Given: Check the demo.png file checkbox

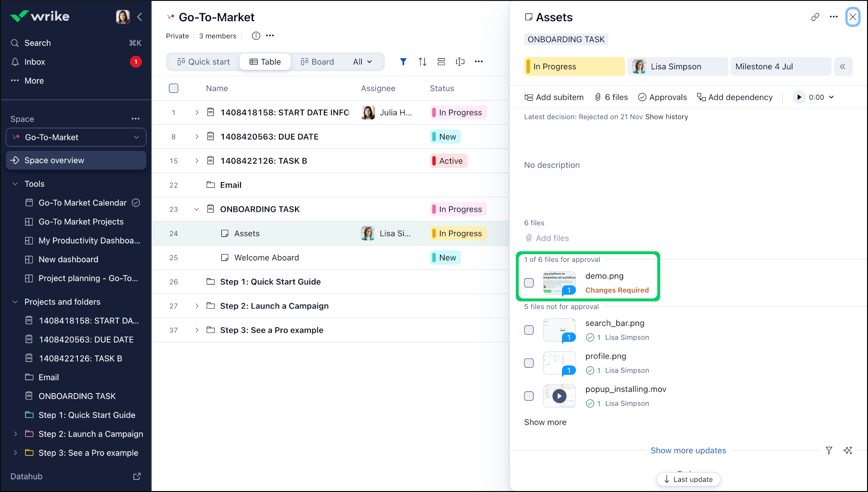Looking at the screenshot, I should point(529,283).
